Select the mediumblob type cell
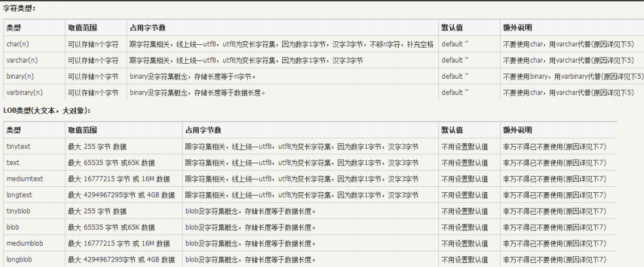 click(x=24, y=243)
